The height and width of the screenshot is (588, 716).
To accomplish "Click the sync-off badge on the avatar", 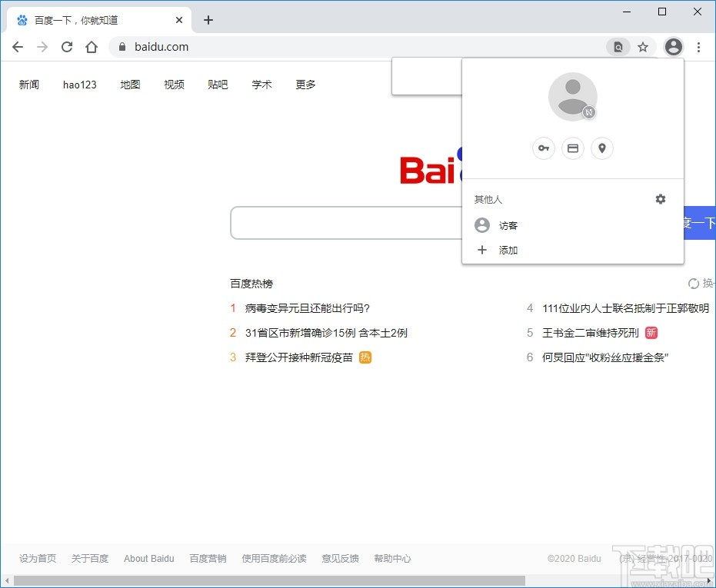I will pos(589,112).
